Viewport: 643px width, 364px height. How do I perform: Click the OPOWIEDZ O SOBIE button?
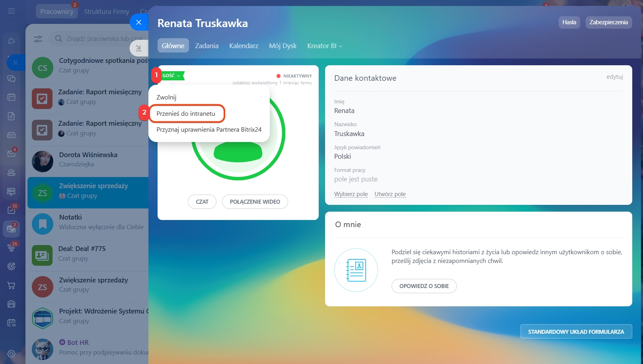coord(424,286)
